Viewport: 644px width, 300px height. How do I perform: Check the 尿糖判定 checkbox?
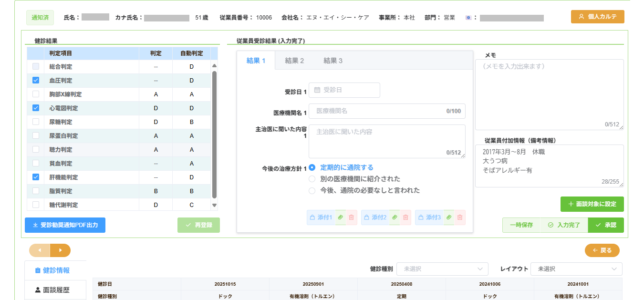tap(36, 122)
